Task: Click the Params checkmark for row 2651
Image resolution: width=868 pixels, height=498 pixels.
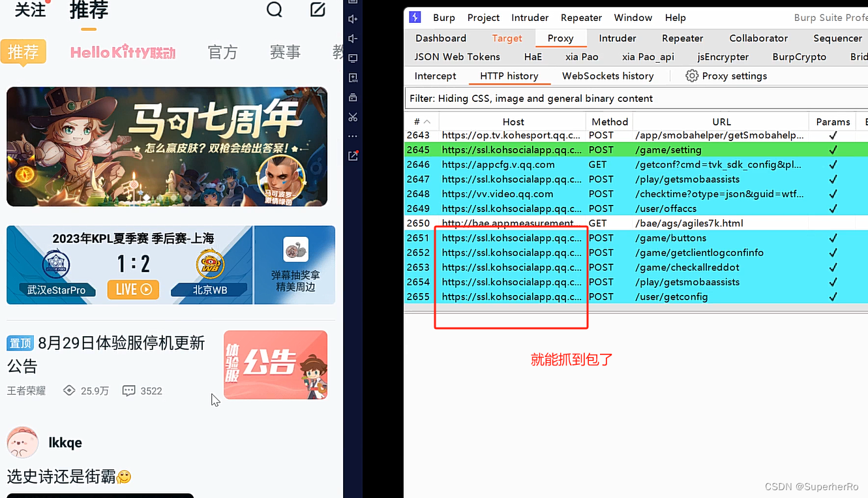Action: pyautogui.click(x=833, y=238)
